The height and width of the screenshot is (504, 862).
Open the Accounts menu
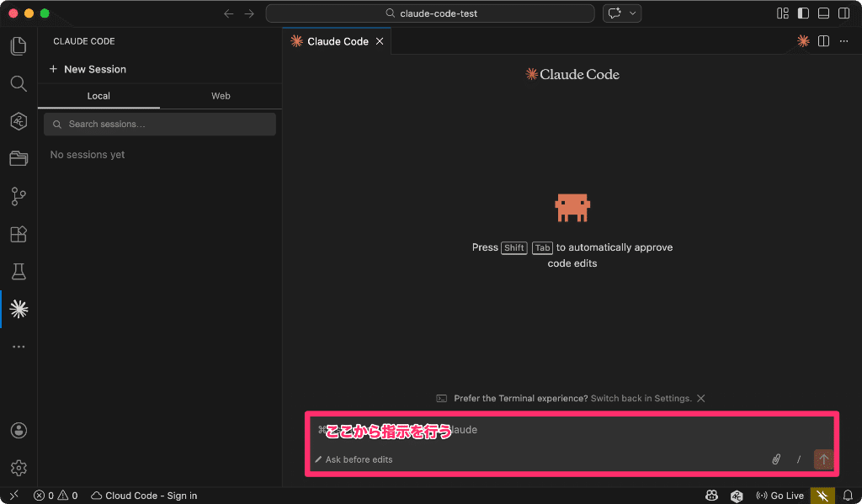19,430
